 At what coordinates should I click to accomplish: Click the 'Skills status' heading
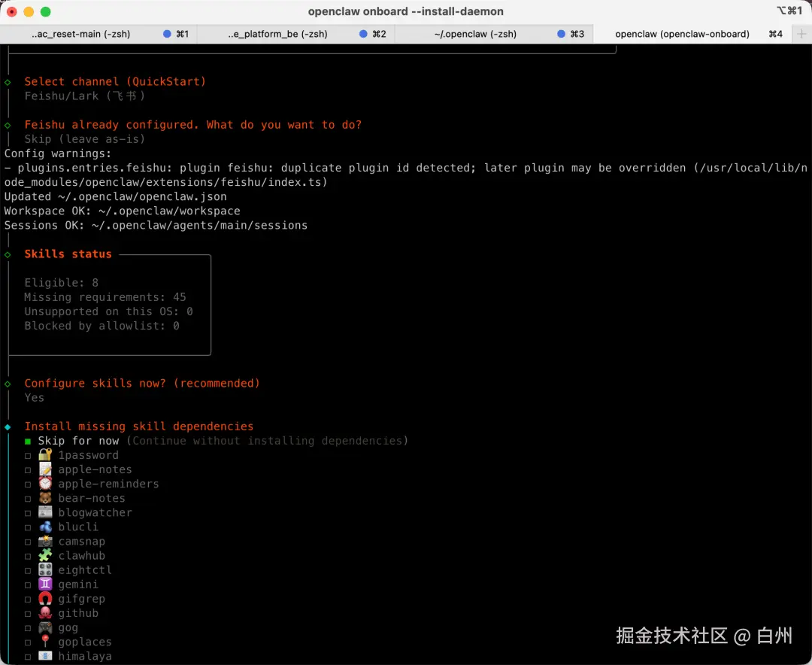point(68,254)
